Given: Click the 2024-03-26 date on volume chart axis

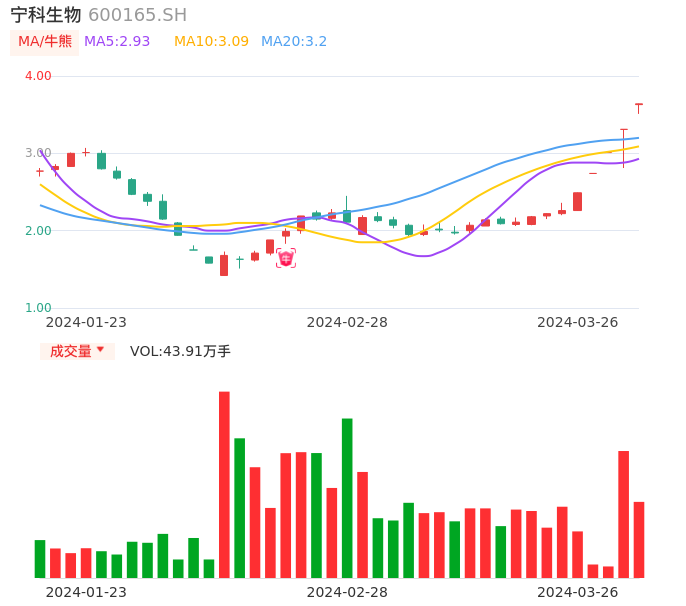Looking at the screenshot, I should (578, 592).
